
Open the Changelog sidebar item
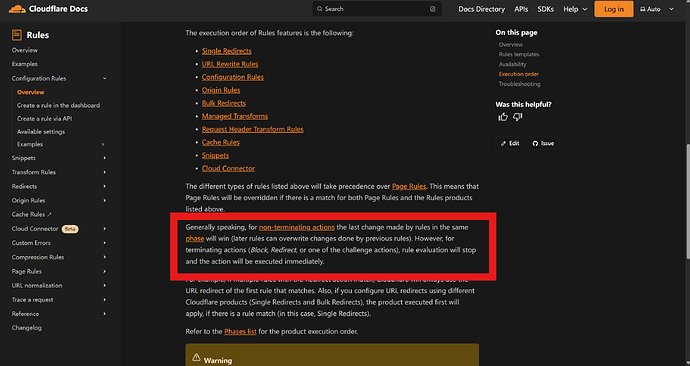pyautogui.click(x=26, y=328)
